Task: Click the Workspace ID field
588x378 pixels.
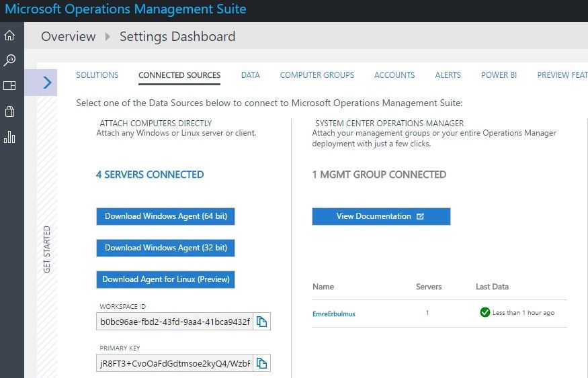Action: point(175,322)
